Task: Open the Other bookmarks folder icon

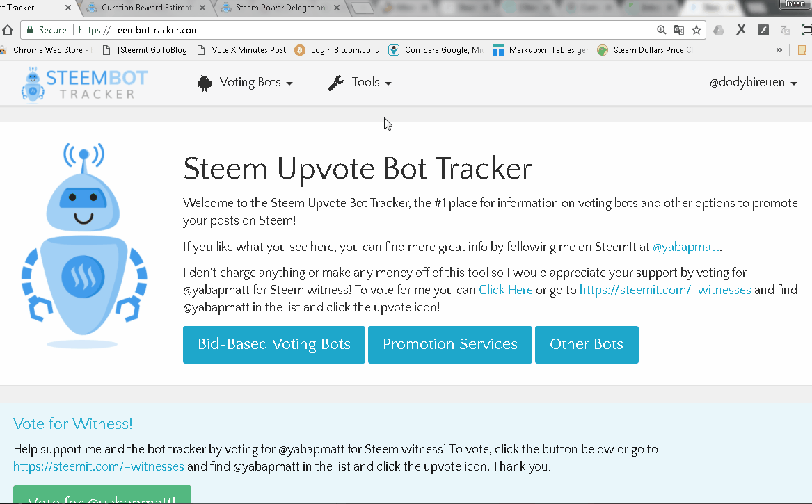Action: [x=802, y=50]
